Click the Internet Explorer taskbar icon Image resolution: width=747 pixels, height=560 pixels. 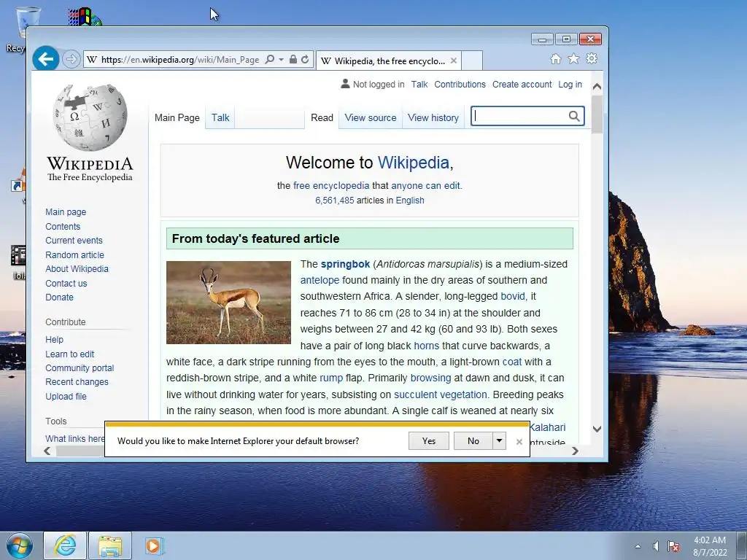pos(65,545)
